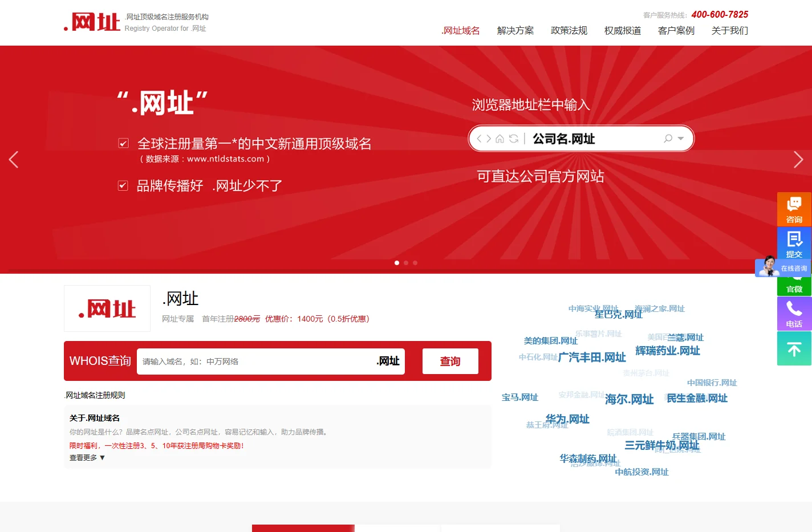Click the 电话 phone sidebar icon
The width and height of the screenshot is (812, 532).
(x=794, y=314)
